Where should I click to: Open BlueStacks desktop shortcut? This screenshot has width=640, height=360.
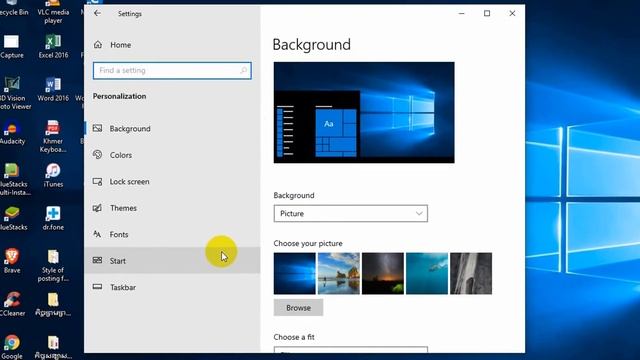point(12,218)
